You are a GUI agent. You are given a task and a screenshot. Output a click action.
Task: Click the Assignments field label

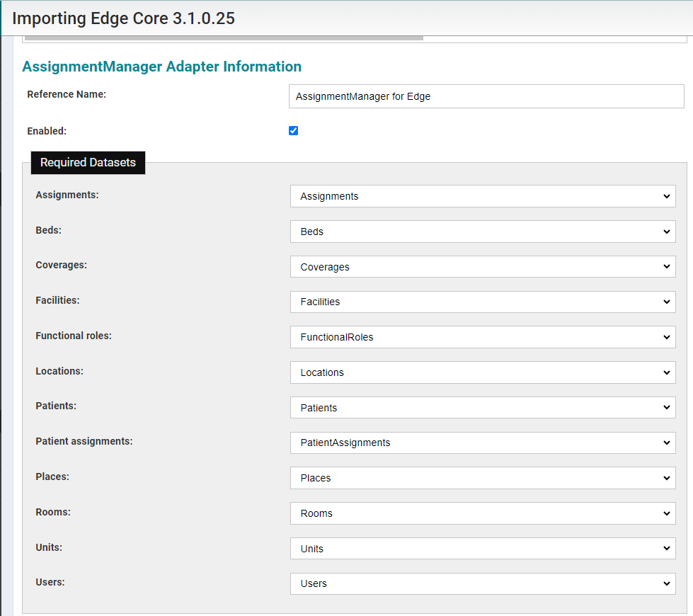tap(67, 195)
